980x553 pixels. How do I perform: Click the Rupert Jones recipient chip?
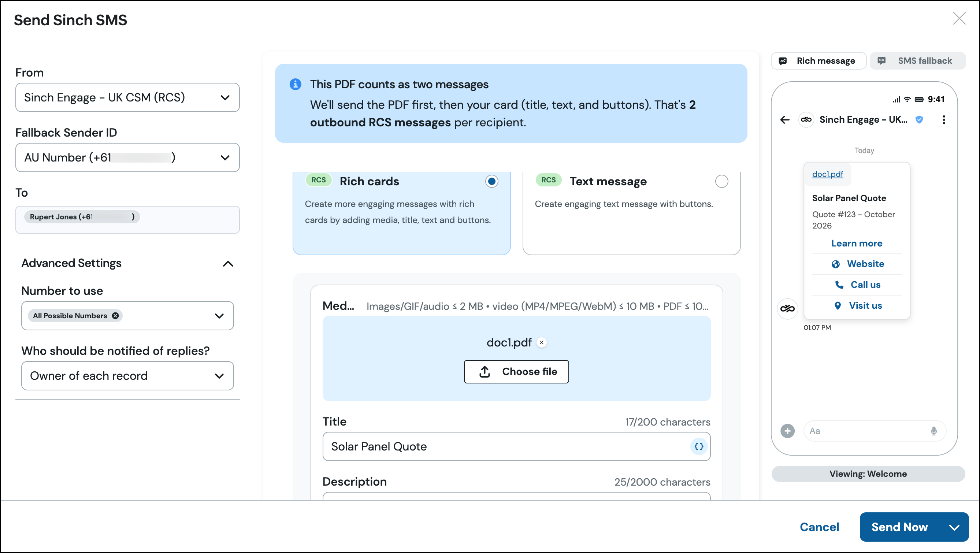click(82, 217)
